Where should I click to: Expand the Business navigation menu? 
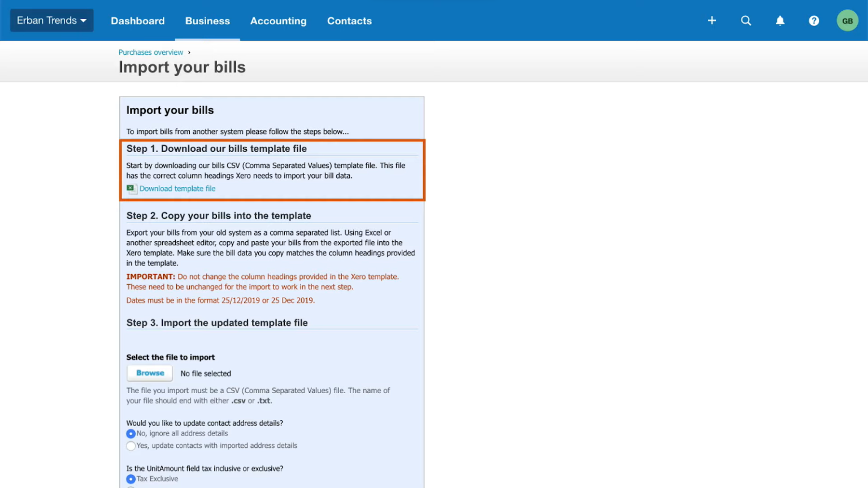[x=207, y=21]
